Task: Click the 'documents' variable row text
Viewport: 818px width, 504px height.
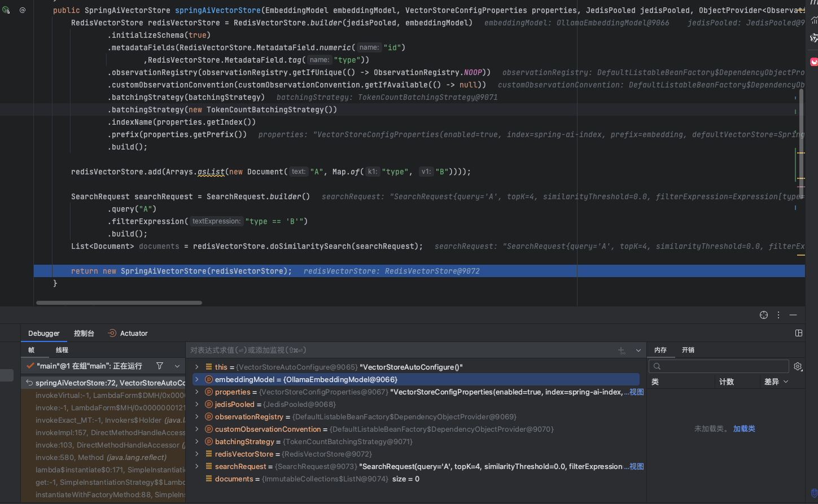Action: pyautogui.click(x=317, y=479)
